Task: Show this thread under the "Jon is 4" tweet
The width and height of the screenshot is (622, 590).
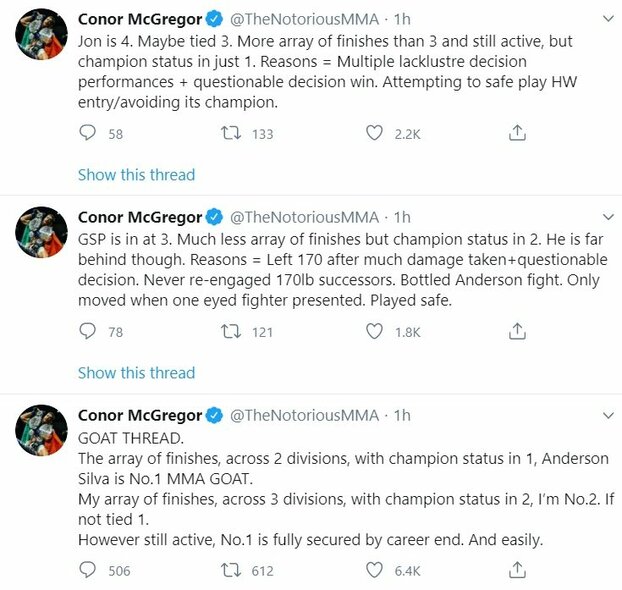Action: coord(136,175)
